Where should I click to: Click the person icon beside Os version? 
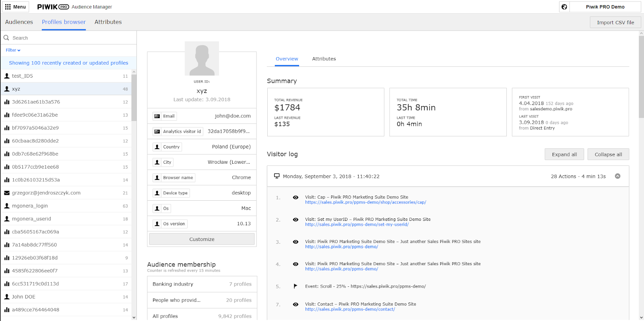157,224
